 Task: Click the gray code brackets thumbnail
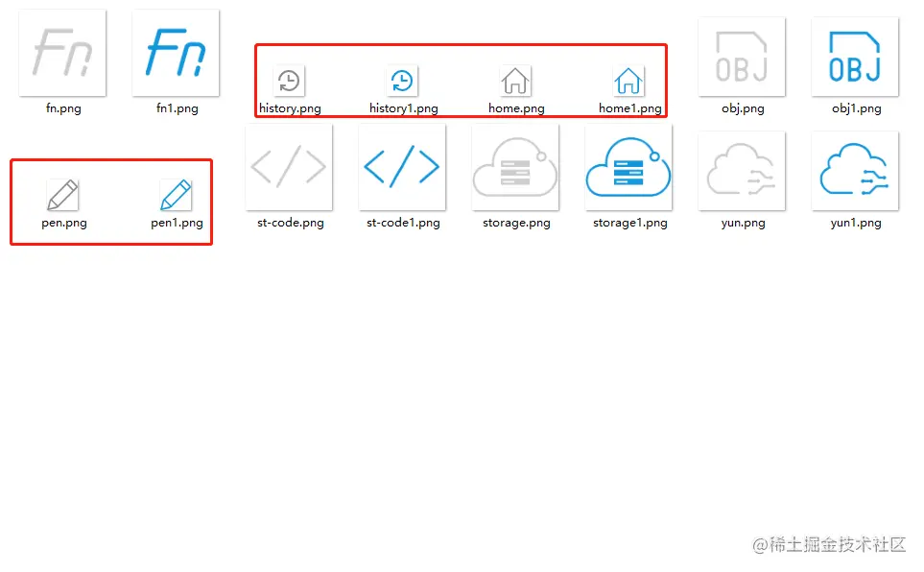click(289, 167)
